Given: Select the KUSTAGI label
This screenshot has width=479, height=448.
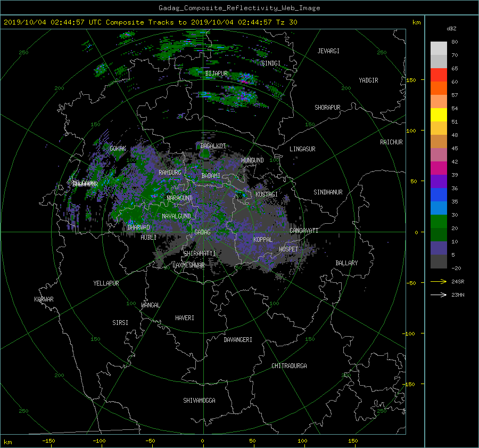Looking at the screenshot, I should pyautogui.click(x=267, y=194).
